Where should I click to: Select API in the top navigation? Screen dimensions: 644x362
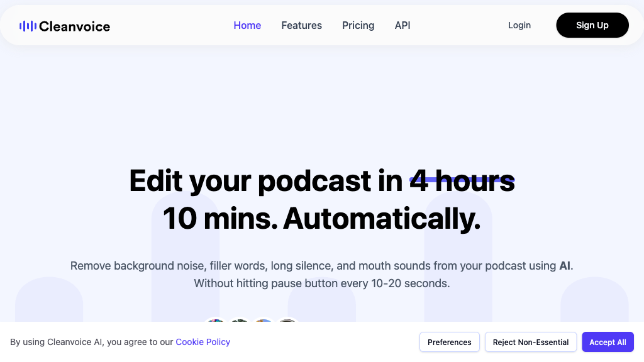pos(402,26)
